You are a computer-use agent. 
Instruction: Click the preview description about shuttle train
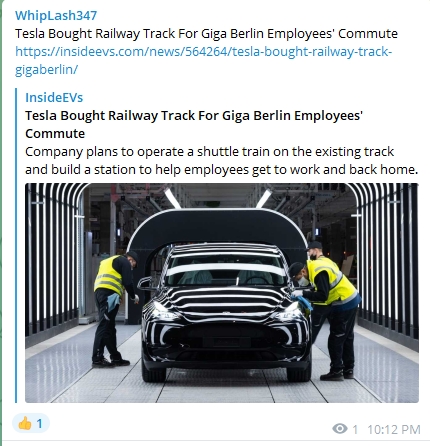(x=221, y=160)
